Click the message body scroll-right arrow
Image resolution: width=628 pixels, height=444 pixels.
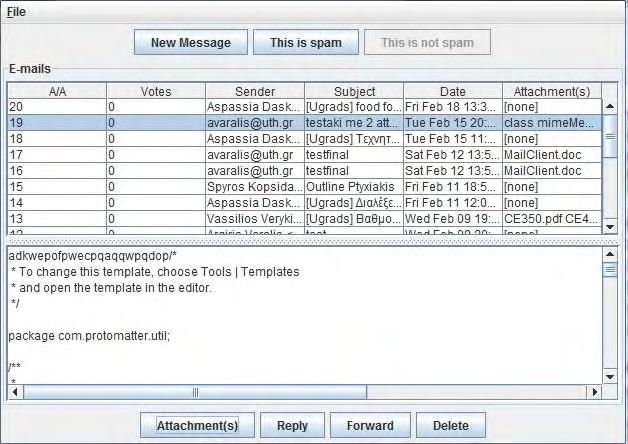[594, 392]
